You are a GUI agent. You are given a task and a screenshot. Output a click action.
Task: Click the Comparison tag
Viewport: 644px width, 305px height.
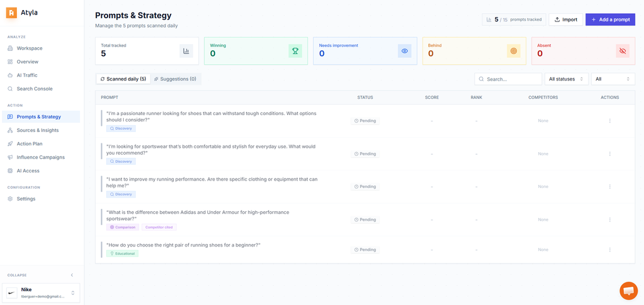pos(123,227)
